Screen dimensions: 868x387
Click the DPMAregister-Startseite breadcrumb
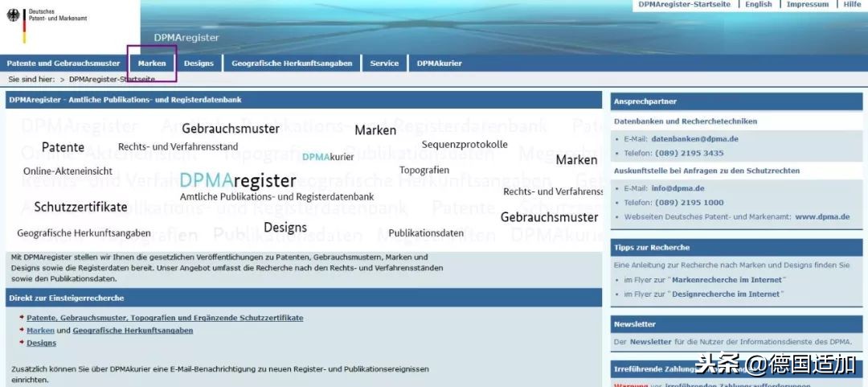112,80
